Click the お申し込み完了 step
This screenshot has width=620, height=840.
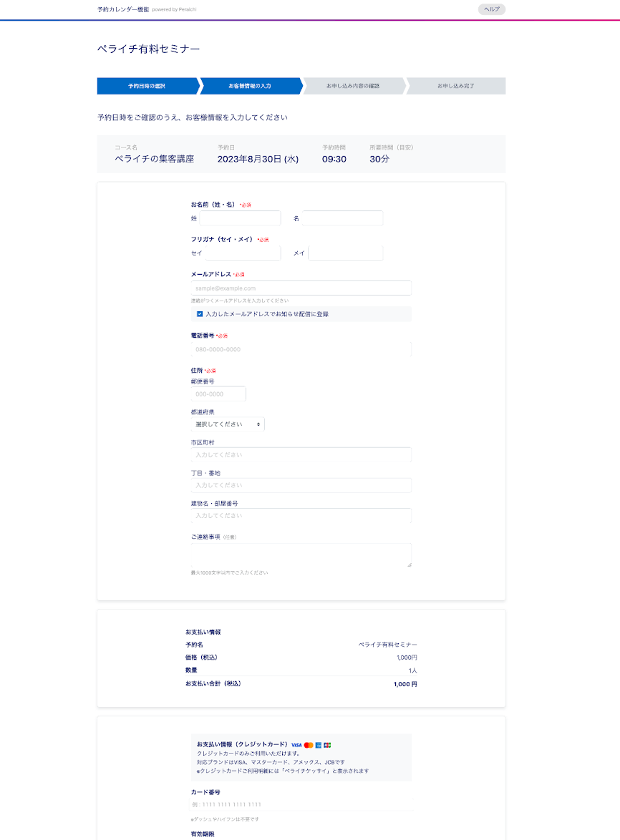coord(456,86)
